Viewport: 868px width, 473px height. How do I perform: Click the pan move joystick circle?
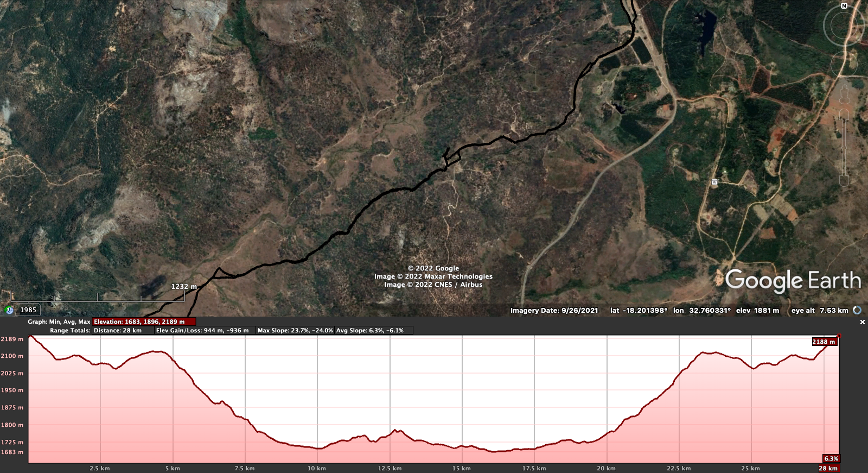tap(844, 64)
